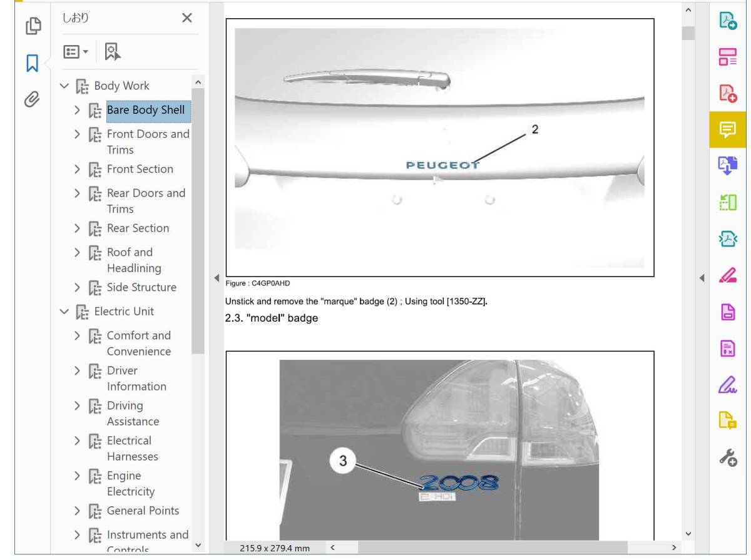Open the Driver Information bookmark
Image resolution: width=751 pixels, height=560 pixels.
[x=136, y=378]
